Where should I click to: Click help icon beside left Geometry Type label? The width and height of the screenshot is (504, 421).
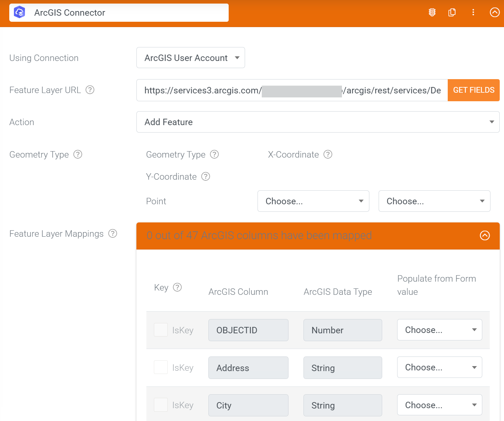pos(78,154)
